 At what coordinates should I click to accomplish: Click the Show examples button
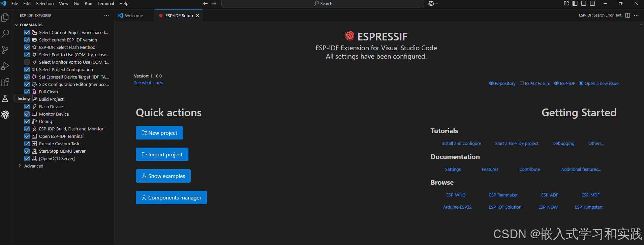click(x=163, y=176)
